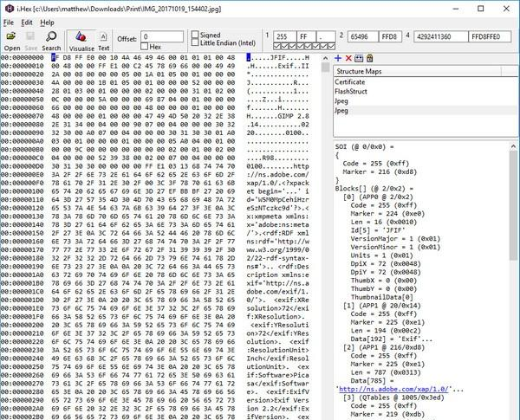Open the Edit menu
Image resolution: width=520 pixels, height=420 pixels.
(x=27, y=23)
